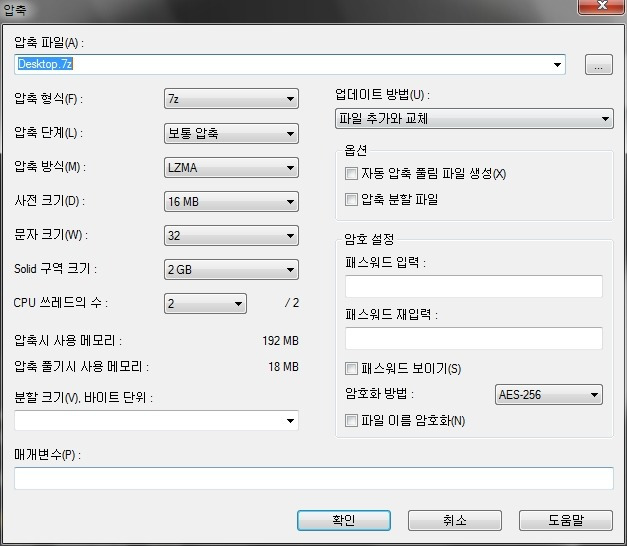Screen dimensions: 627x546
Task: Click the 도움말 help button
Action: tap(566, 520)
